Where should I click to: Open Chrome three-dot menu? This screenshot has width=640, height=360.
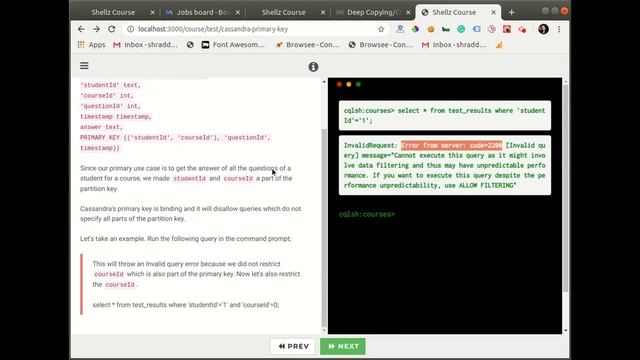pyautogui.click(x=559, y=29)
